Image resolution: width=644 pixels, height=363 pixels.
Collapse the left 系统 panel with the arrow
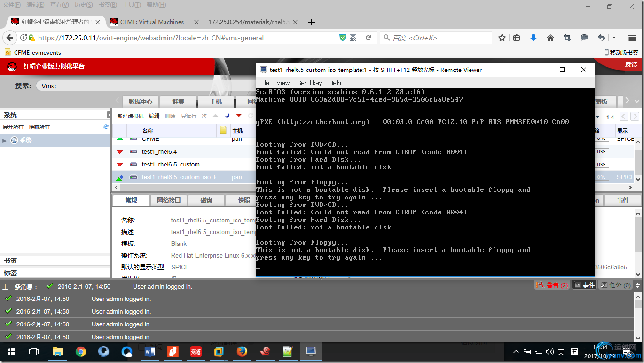point(109,115)
